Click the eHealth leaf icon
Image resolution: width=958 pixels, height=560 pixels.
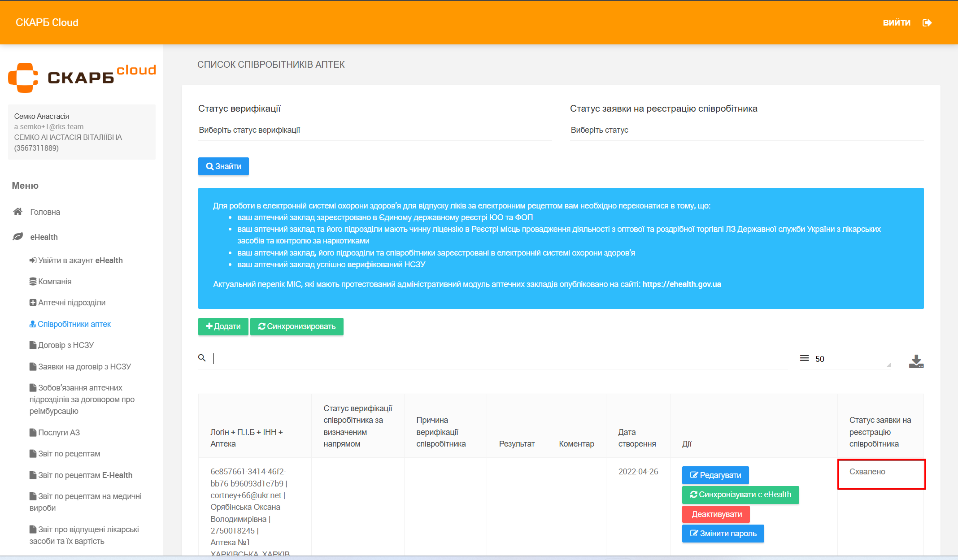18,237
